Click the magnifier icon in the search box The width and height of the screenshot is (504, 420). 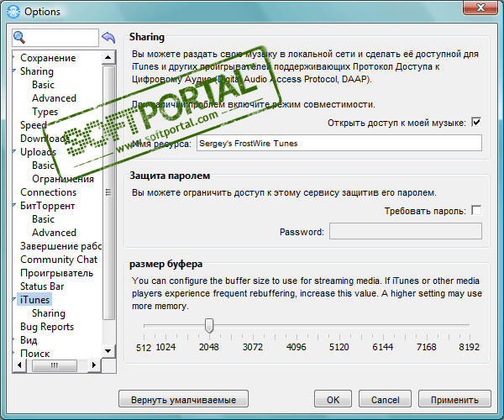click(x=19, y=38)
